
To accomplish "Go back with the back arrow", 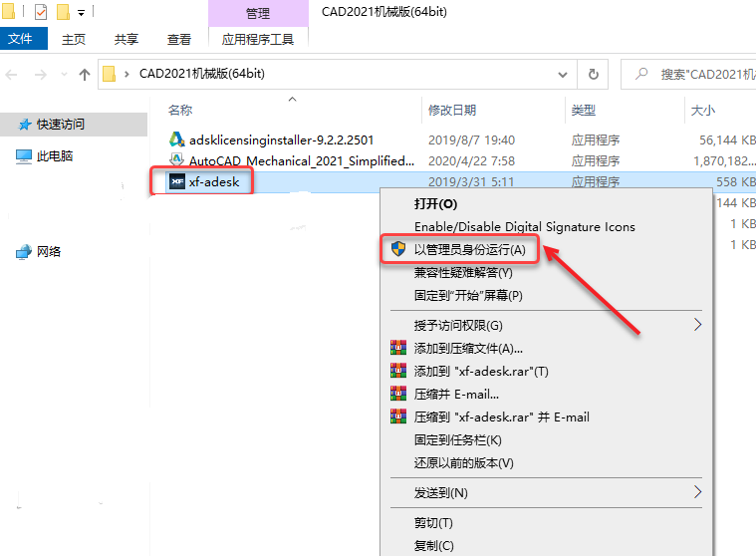I will coord(12,75).
